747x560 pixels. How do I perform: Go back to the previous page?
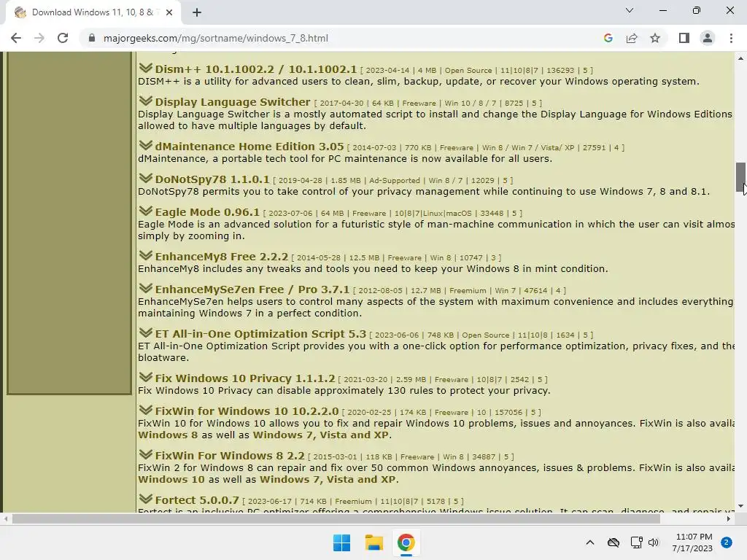click(x=16, y=38)
